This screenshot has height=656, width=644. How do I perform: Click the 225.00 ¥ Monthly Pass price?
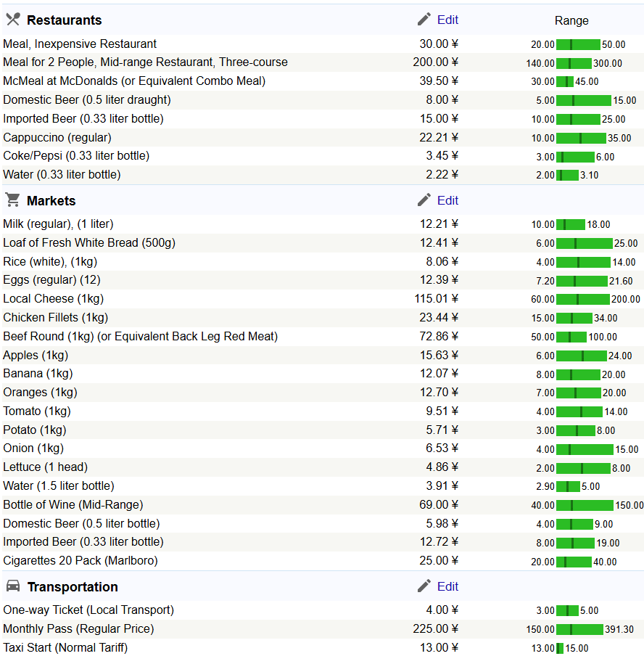435,629
